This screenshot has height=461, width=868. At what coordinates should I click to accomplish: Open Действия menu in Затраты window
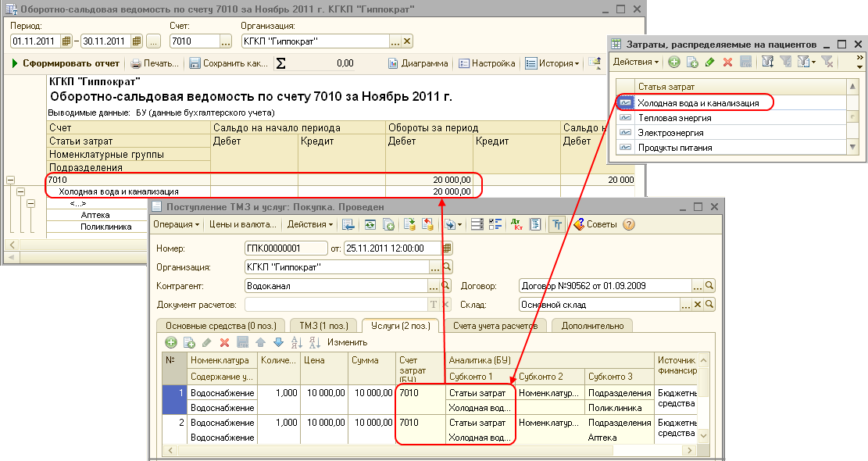635,62
